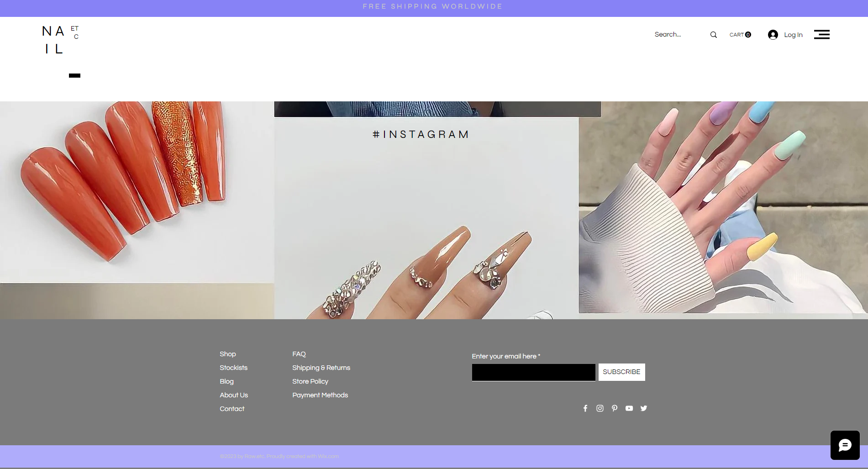Open the Facebook social link
Screen dimensions: 868x469
[585, 408]
